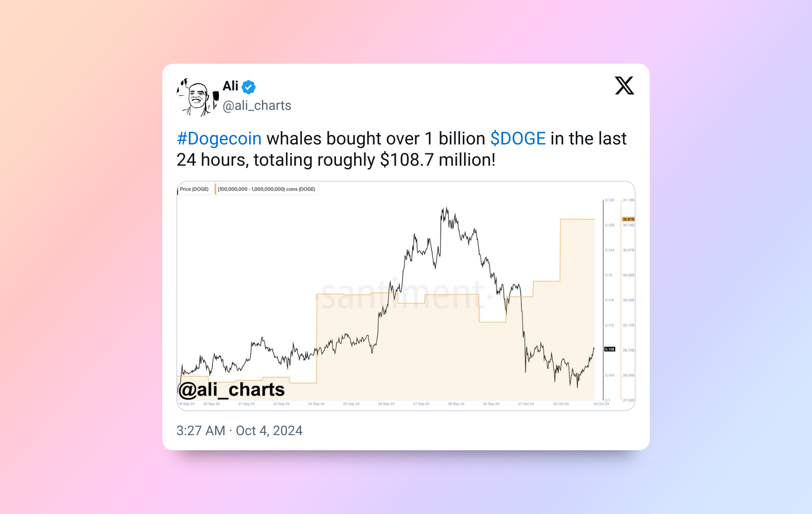Viewport: 812px width, 514px height.
Task: Open the embedded chart image
Action: pyautogui.click(x=406, y=296)
